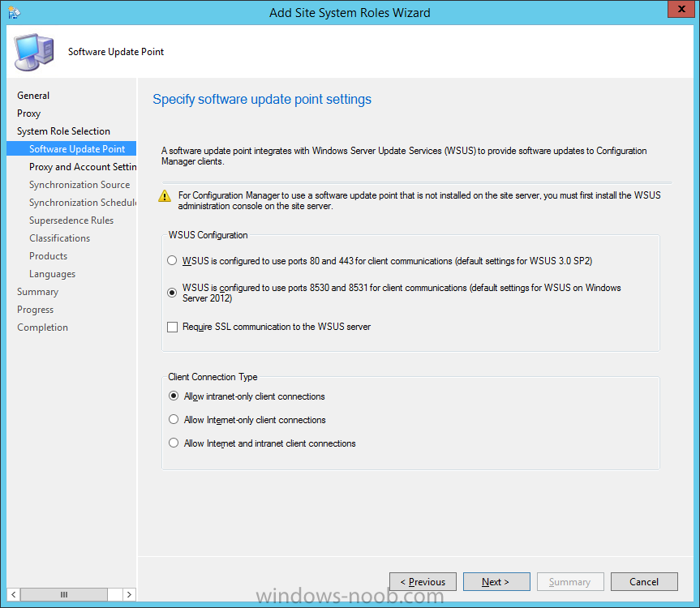The height and width of the screenshot is (608, 700).
Task: Go to the Proxy wizard step
Action: coord(28,113)
